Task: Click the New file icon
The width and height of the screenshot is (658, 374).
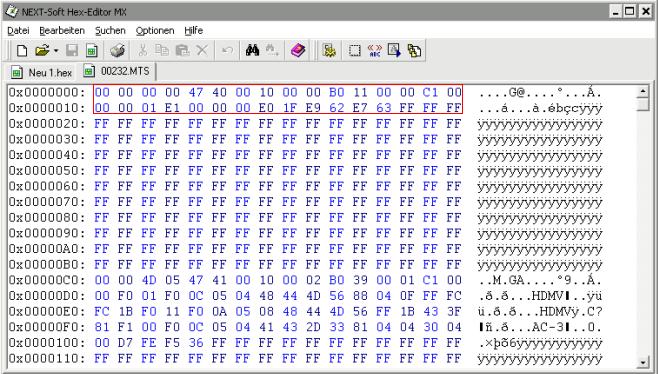Action: [22, 51]
